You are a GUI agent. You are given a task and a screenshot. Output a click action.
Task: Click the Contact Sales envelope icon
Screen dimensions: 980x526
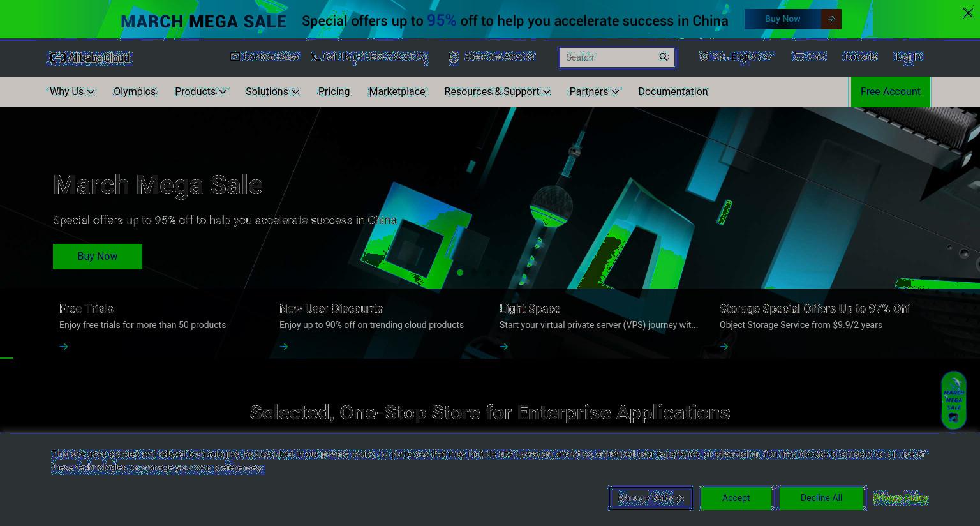pos(235,57)
